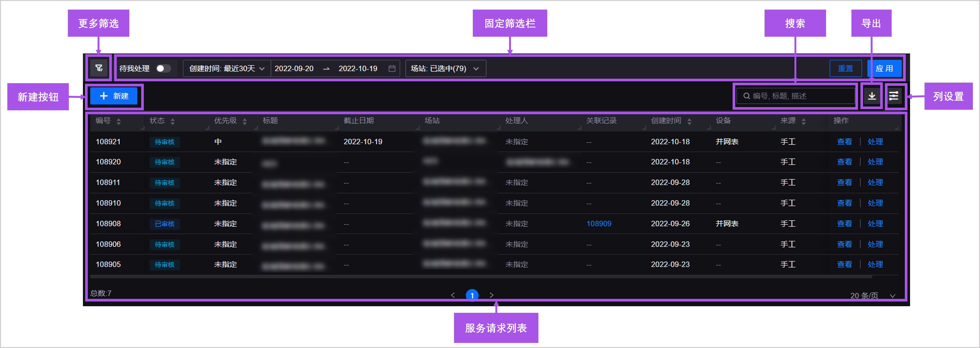Open the 场站 已选中(79) dropdown
Screen dimensions: 980x348
tap(445, 69)
